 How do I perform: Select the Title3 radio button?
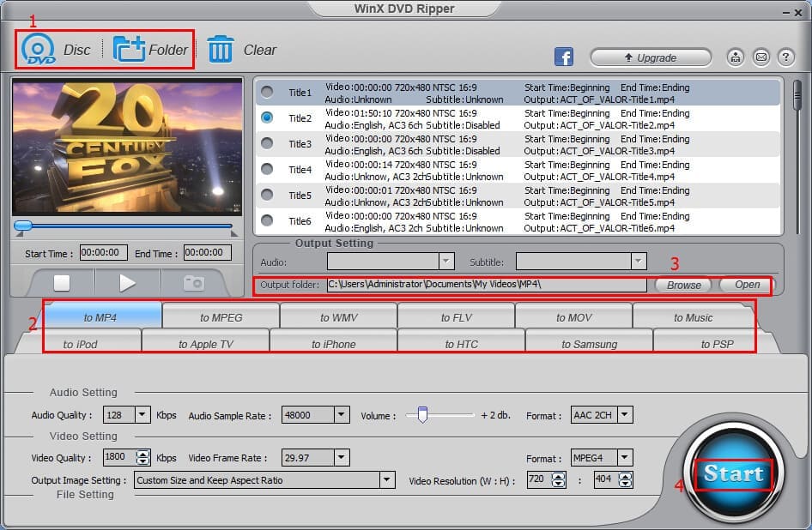(x=267, y=143)
